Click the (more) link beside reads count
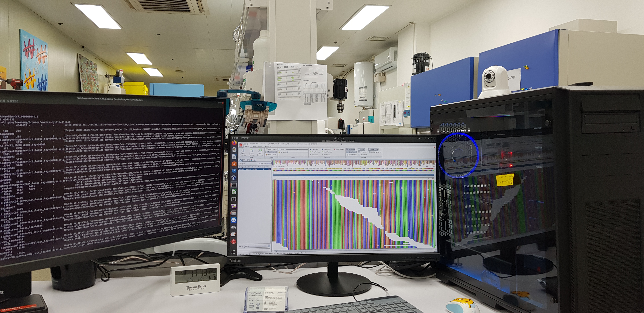 click(x=268, y=164)
